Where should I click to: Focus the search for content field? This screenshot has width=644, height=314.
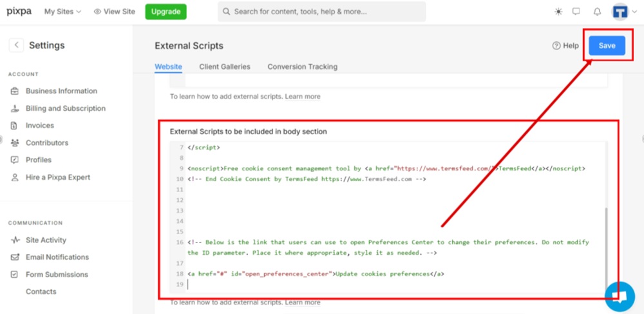[321, 12]
